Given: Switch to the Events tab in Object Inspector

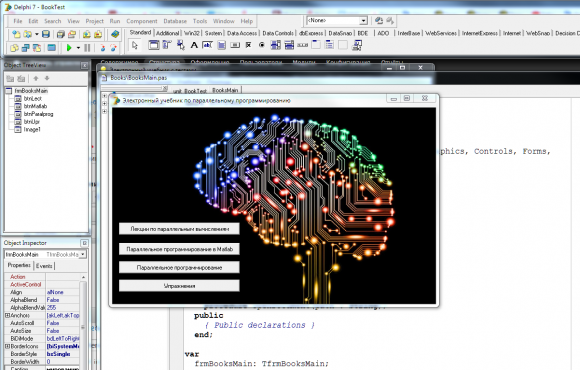Looking at the screenshot, I should (x=44, y=266).
